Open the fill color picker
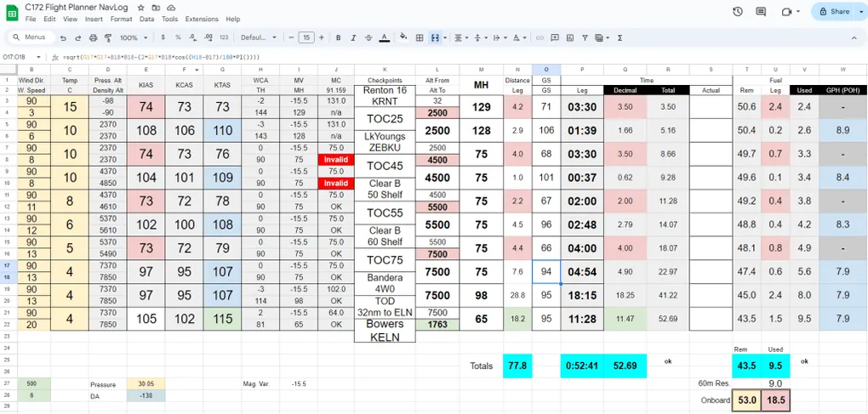 point(403,37)
